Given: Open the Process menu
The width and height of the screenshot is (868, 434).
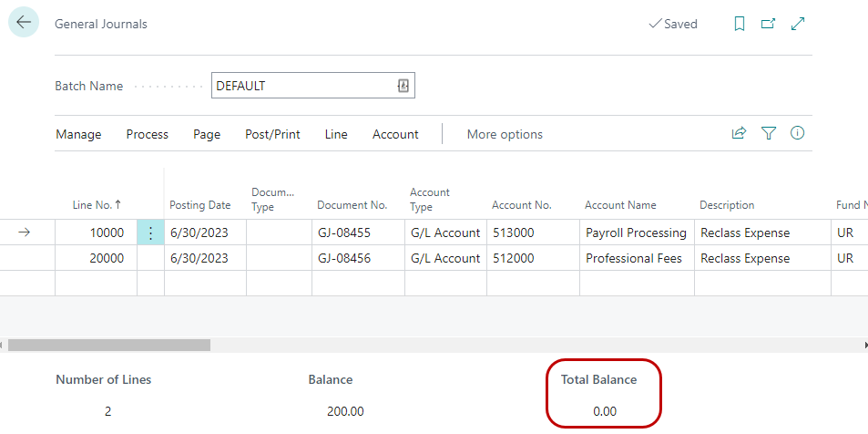Looking at the screenshot, I should point(147,134).
